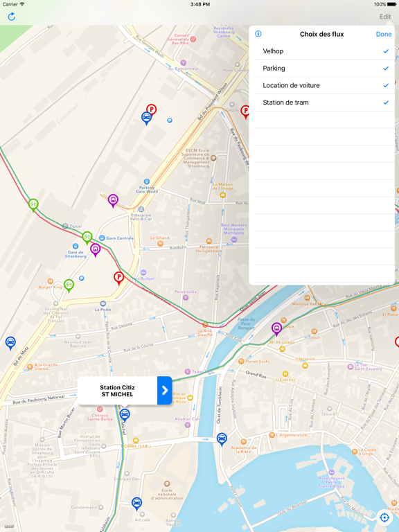399x532 pixels.
Task: Select blue car pin on Bd de Metz
Action: 10,344
